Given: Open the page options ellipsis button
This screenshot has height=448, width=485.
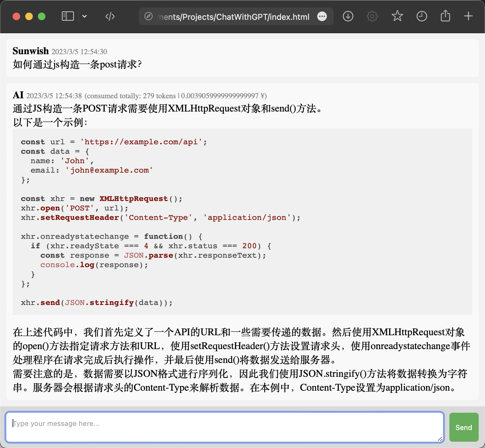Looking at the screenshot, I should pyautogui.click(x=322, y=16).
